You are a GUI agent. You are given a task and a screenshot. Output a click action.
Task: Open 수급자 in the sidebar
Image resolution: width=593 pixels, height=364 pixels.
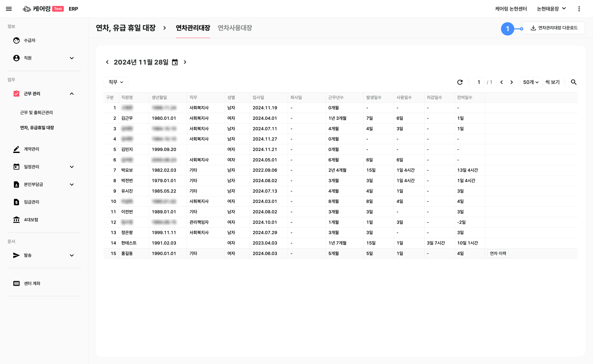tap(30, 40)
